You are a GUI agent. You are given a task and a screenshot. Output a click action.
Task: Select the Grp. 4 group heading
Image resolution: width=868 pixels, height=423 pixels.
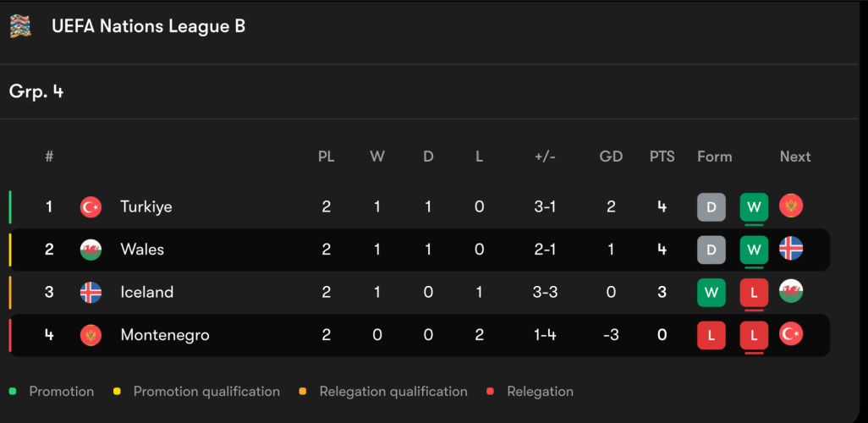[x=36, y=91]
